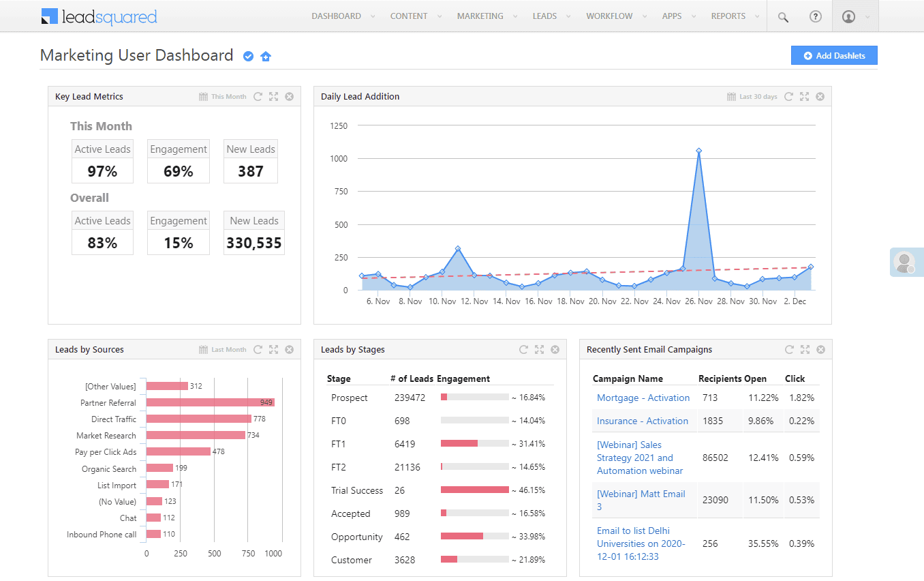
Task: Click calendar icon in Key Lead Metrics
Action: pyautogui.click(x=203, y=97)
